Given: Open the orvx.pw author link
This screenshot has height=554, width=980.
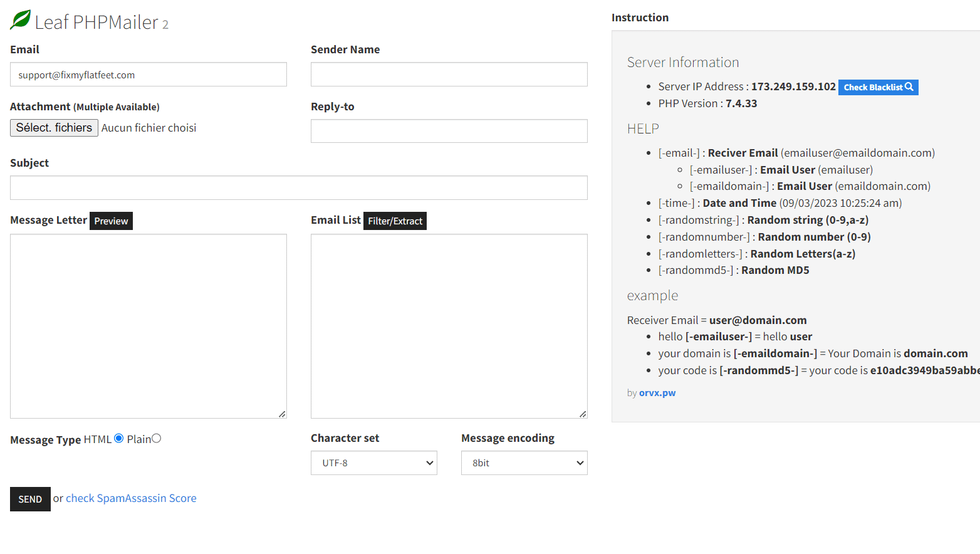Looking at the screenshot, I should pyautogui.click(x=657, y=393).
